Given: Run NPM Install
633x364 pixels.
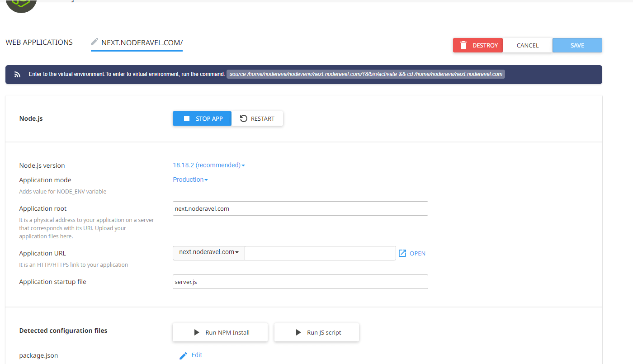Looking at the screenshot, I should pyautogui.click(x=220, y=332).
